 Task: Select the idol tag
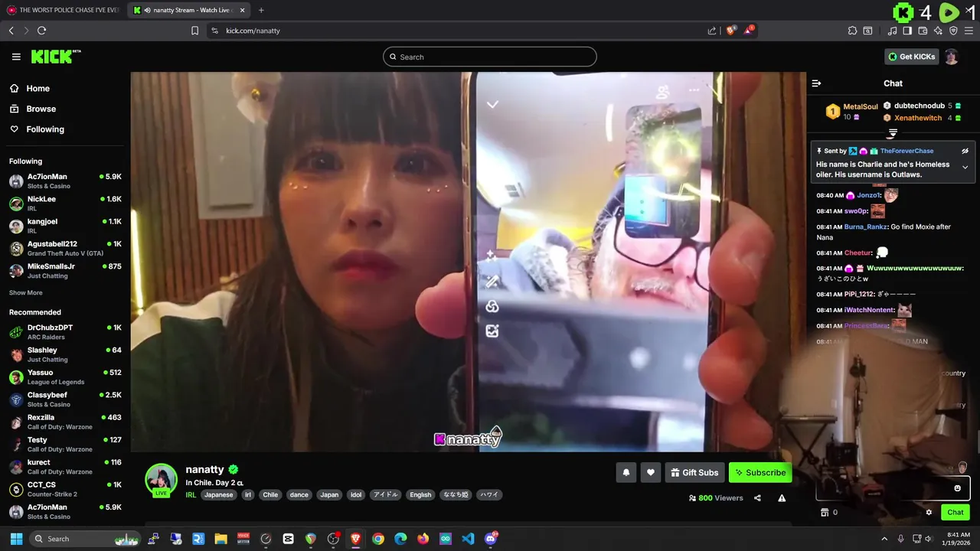click(x=356, y=494)
